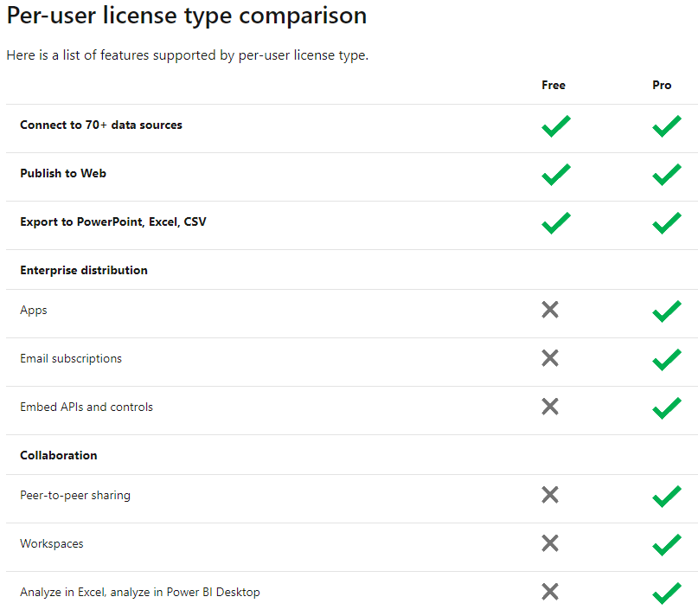Click the 'Workspaces' row label
698x616 pixels.
click(x=52, y=544)
